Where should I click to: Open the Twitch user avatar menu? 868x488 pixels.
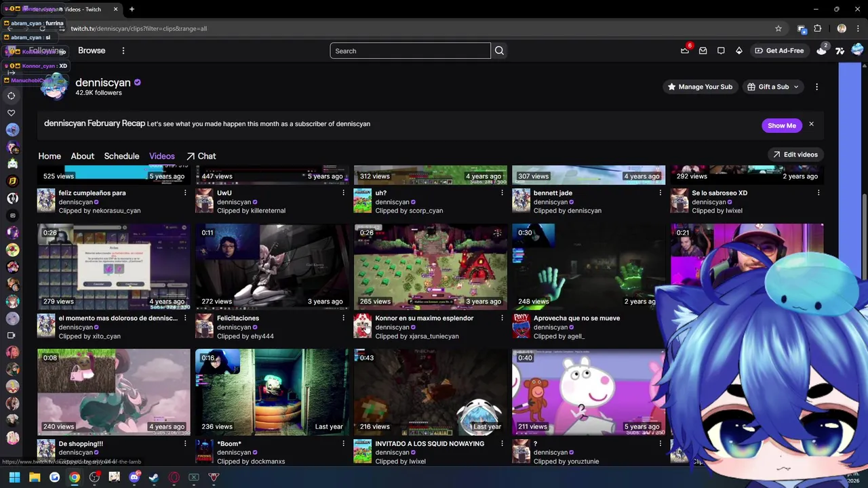(x=857, y=50)
